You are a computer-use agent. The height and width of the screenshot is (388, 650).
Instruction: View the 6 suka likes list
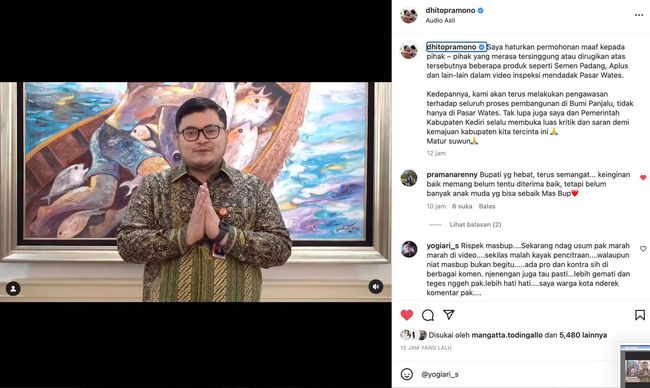(x=462, y=206)
